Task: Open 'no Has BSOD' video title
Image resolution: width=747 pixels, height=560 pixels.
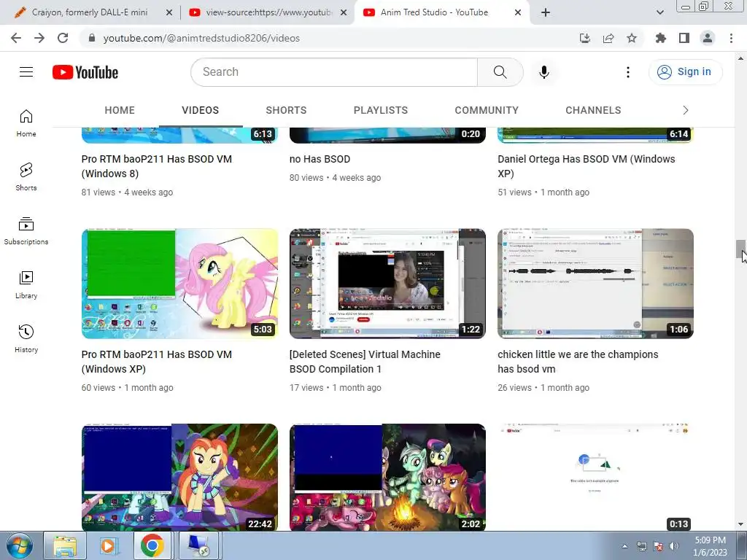Action: point(320,159)
